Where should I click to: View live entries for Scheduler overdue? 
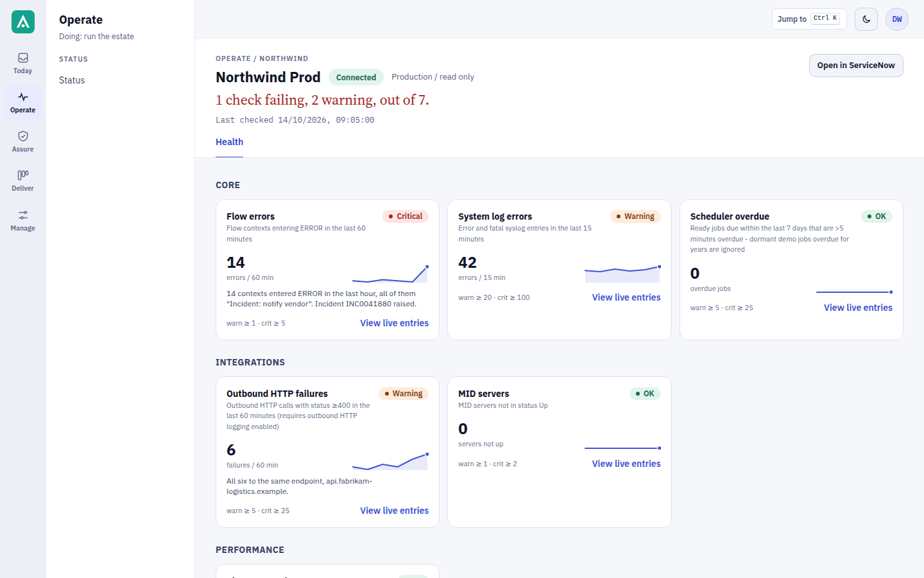click(x=858, y=308)
